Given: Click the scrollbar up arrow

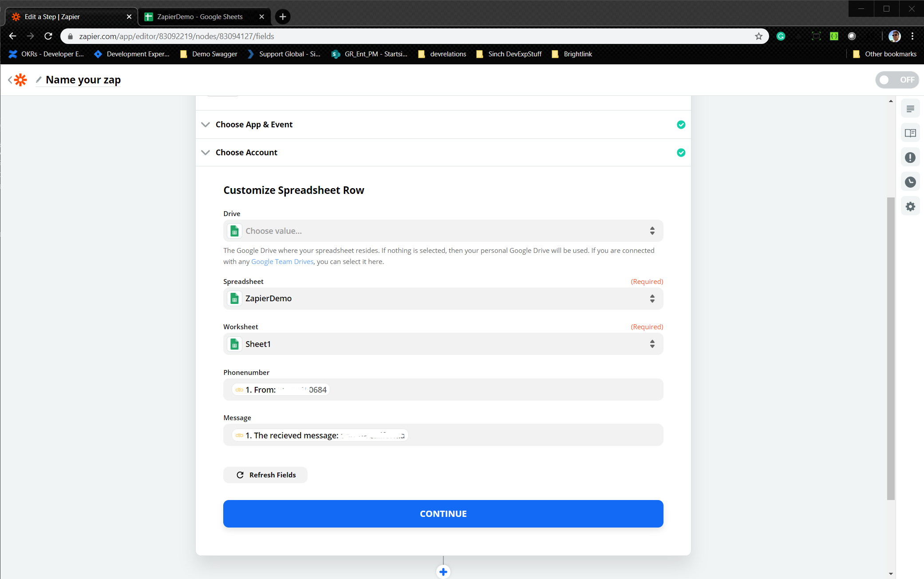Looking at the screenshot, I should [891, 101].
